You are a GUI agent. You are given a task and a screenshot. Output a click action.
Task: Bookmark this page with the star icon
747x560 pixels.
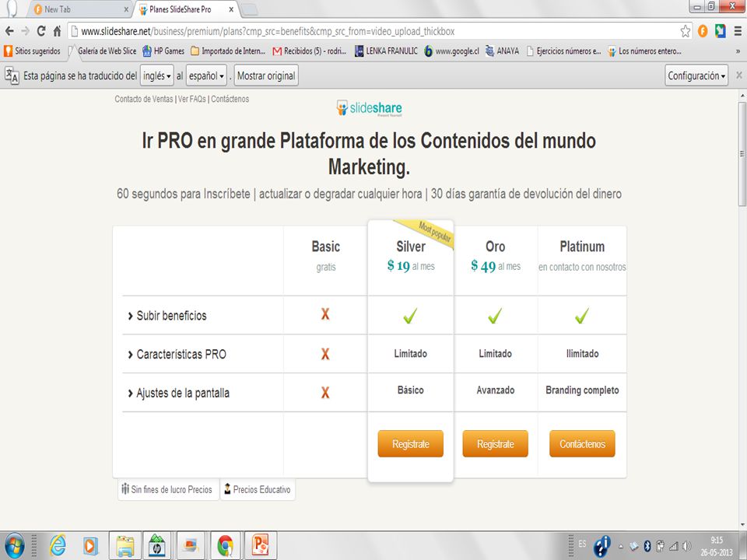click(x=685, y=31)
